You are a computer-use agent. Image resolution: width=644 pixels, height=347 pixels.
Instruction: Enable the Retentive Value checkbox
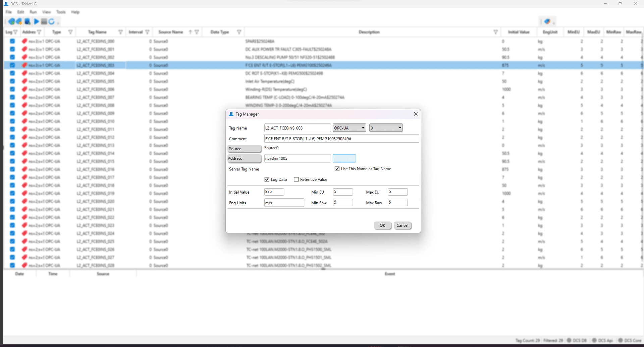[x=296, y=180]
